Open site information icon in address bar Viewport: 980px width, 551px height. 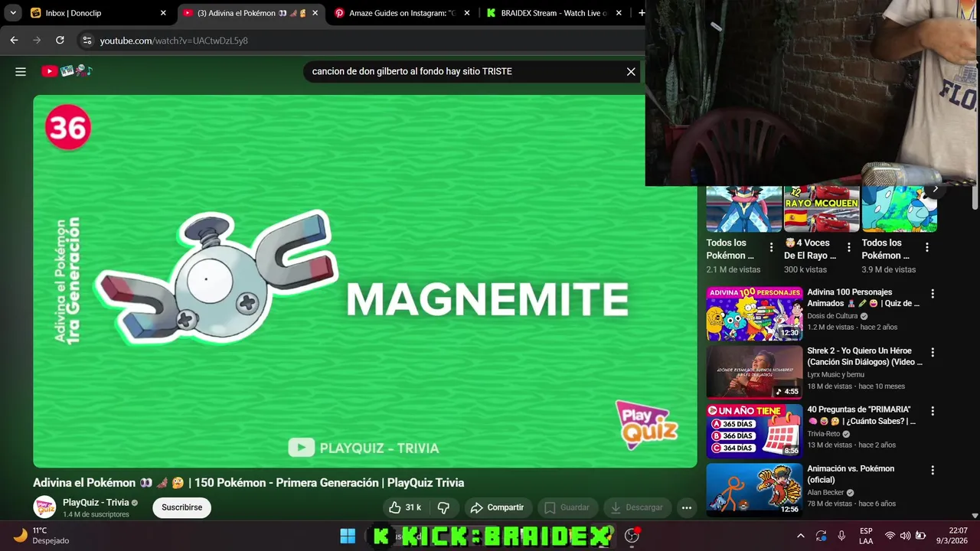point(87,41)
